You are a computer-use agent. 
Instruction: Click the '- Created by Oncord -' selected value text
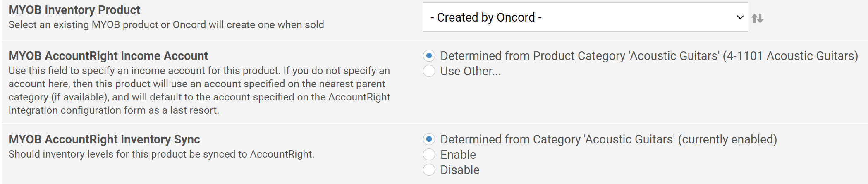click(486, 17)
